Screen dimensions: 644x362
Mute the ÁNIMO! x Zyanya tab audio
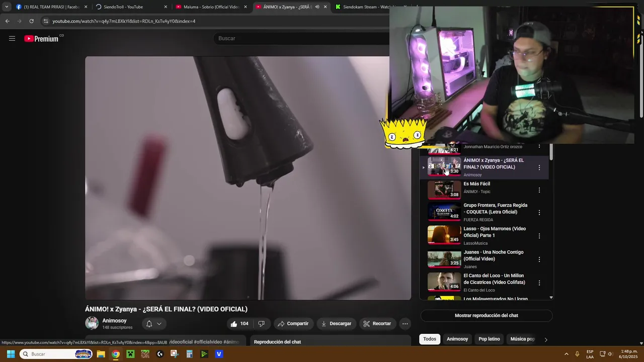click(317, 7)
